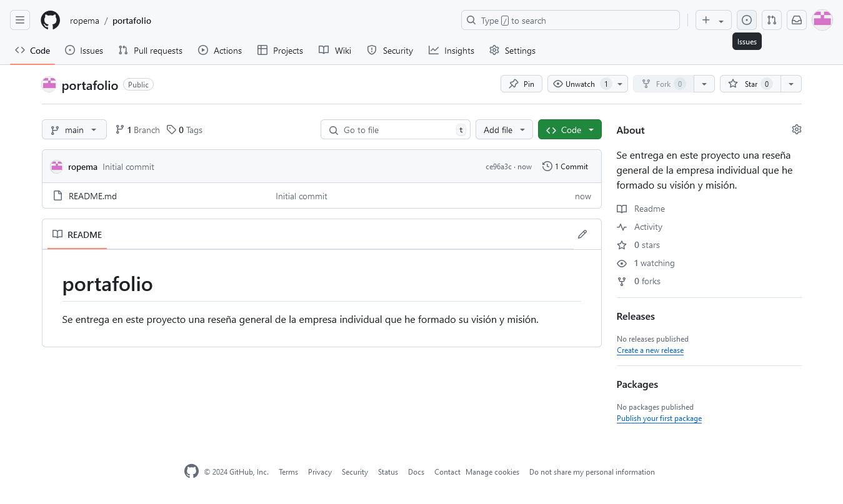Click the disabled Fork button
The height and width of the screenshot is (504, 843).
(663, 84)
